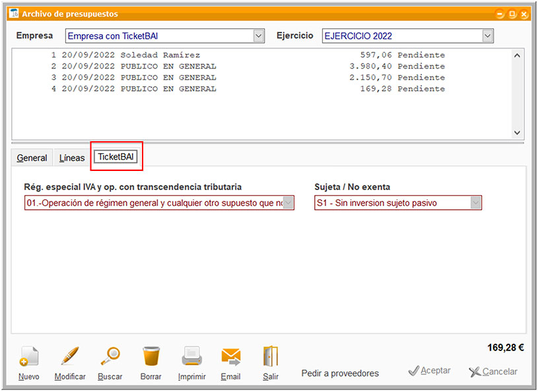The width and height of the screenshot is (538, 392).
Task: Open Buscar magnifying glass search
Action: tap(110, 357)
